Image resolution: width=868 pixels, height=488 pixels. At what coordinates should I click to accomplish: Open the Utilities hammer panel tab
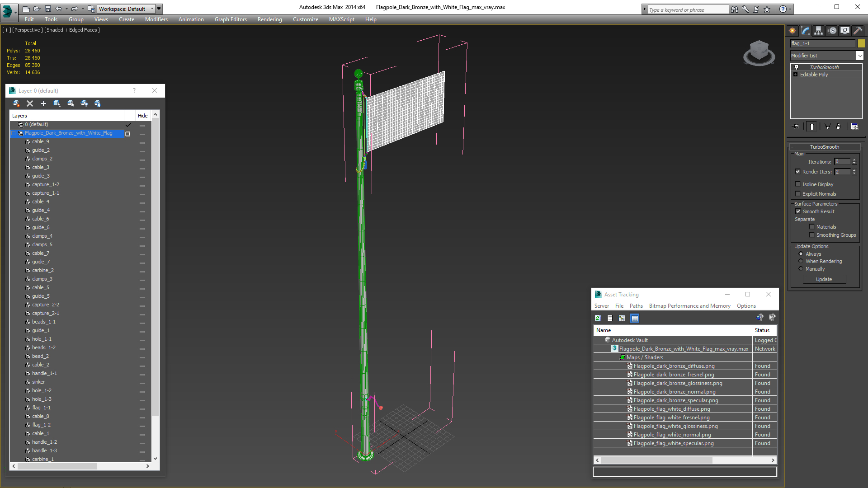pyautogui.click(x=858, y=31)
